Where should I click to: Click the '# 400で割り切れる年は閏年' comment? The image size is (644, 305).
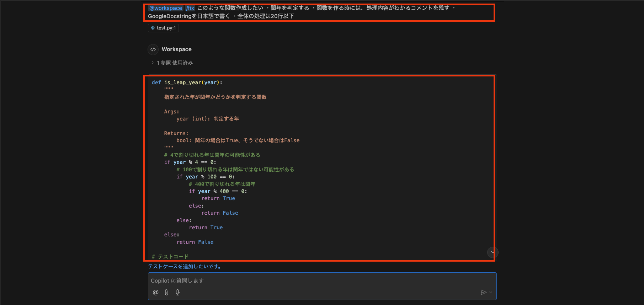(x=222, y=184)
